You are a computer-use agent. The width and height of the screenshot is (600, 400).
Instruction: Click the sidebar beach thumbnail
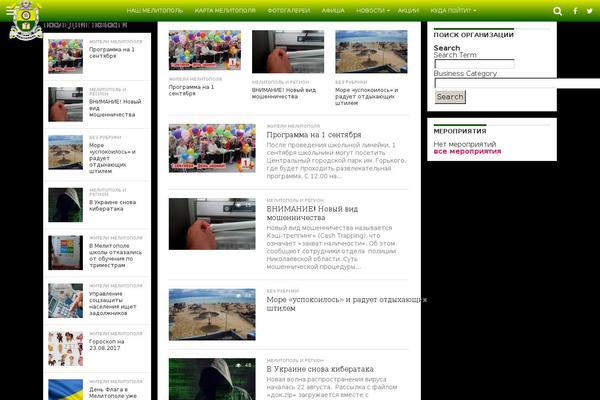[x=65, y=152]
